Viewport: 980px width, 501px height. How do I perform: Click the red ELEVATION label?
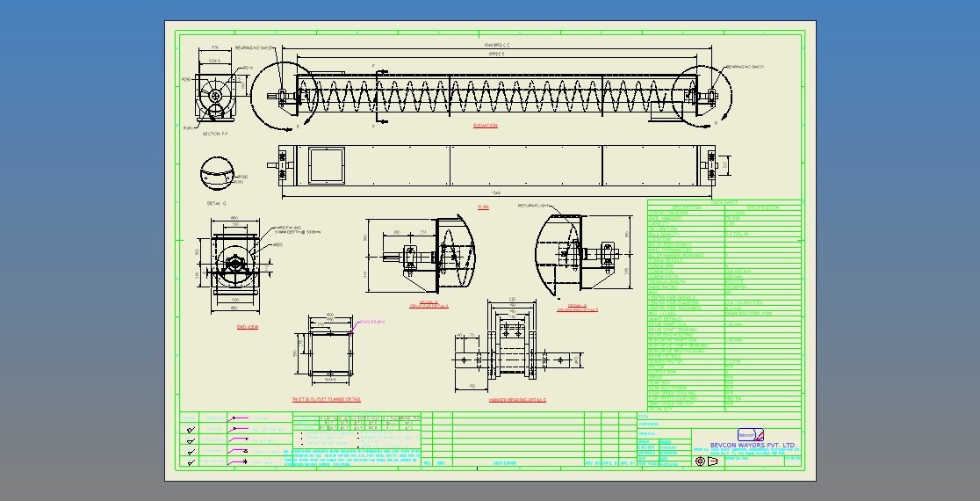(x=486, y=126)
